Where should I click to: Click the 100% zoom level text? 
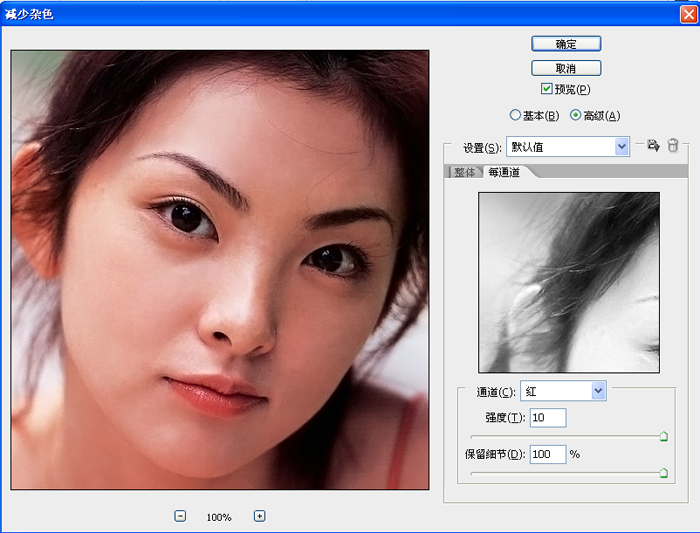219,517
